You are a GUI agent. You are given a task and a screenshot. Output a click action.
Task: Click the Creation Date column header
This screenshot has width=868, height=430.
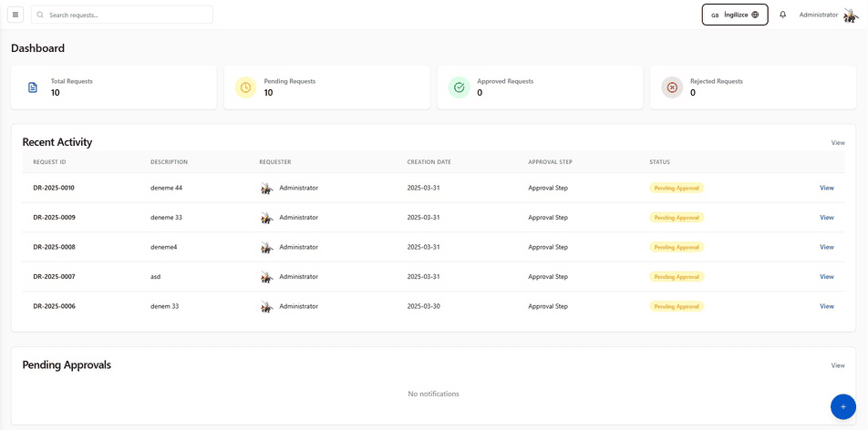[429, 162]
